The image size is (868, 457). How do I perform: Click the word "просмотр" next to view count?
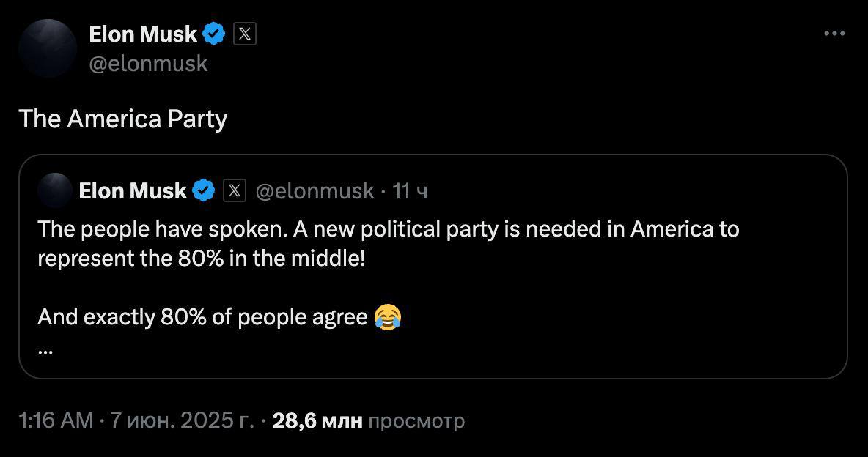pos(416,421)
